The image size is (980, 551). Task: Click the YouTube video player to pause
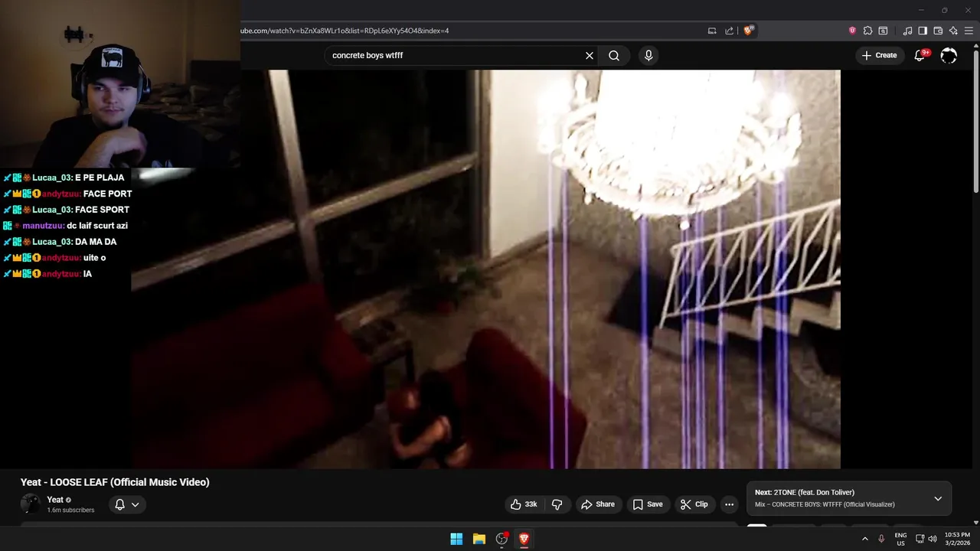click(485, 269)
